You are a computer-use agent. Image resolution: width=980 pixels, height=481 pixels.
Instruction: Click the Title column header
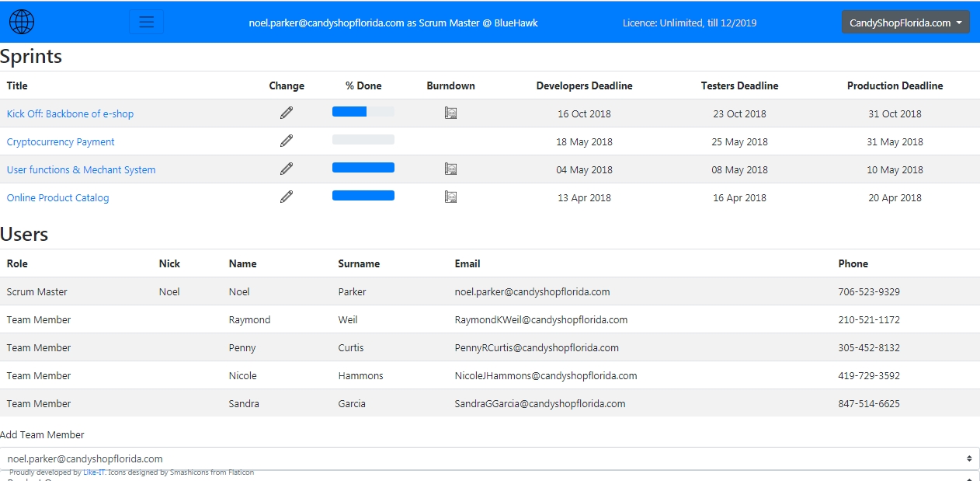[x=17, y=85]
